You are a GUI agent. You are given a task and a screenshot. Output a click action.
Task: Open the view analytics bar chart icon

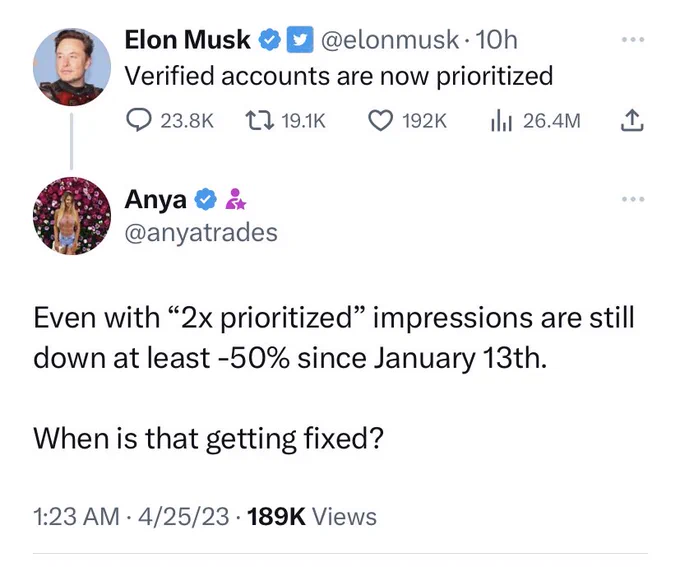point(501,121)
